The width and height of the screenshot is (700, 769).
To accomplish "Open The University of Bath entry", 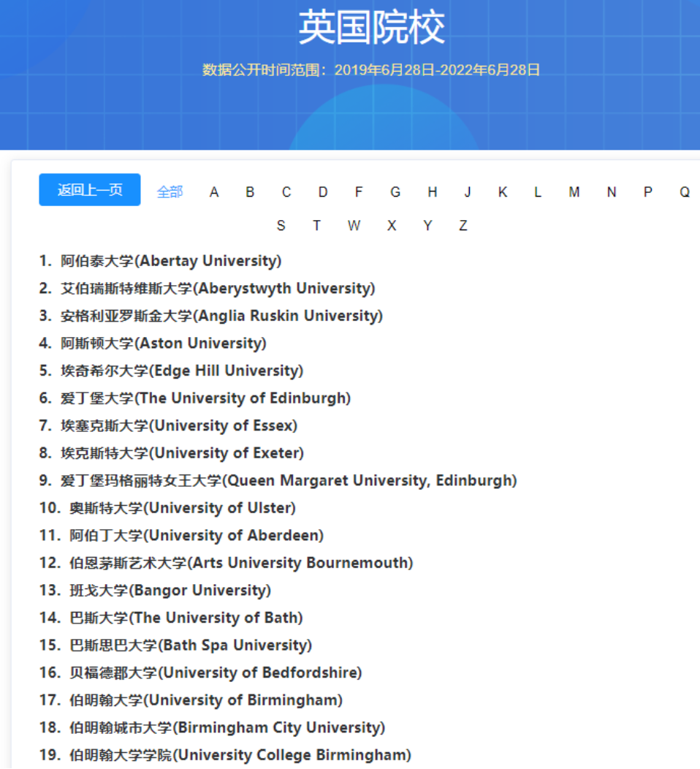I will (x=186, y=618).
